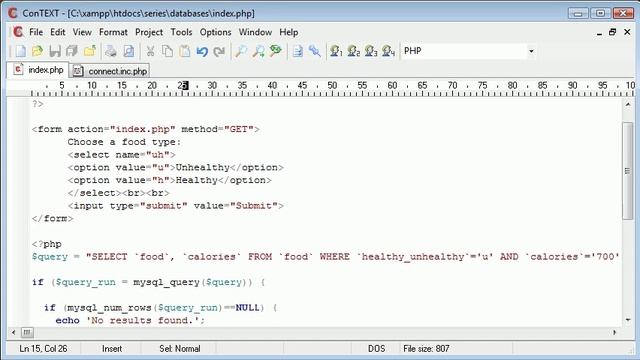The image size is (640, 360).
Task: Undo last edit with blue arrow
Action: coord(202,51)
